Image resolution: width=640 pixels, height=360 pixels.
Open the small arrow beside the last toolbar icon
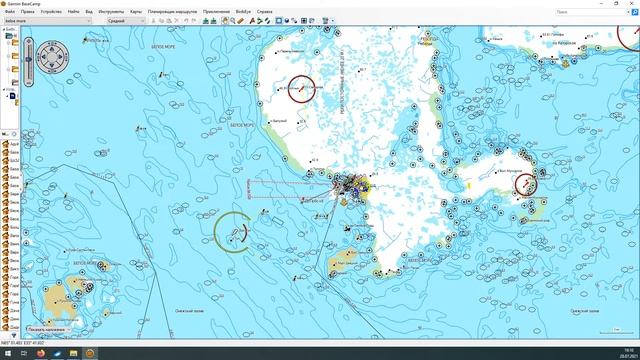333,20
